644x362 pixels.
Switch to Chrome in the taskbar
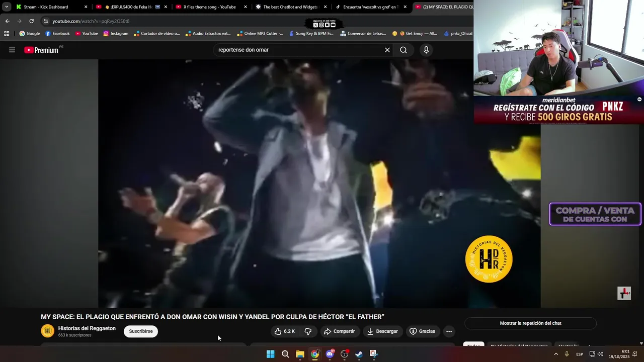coord(315,354)
